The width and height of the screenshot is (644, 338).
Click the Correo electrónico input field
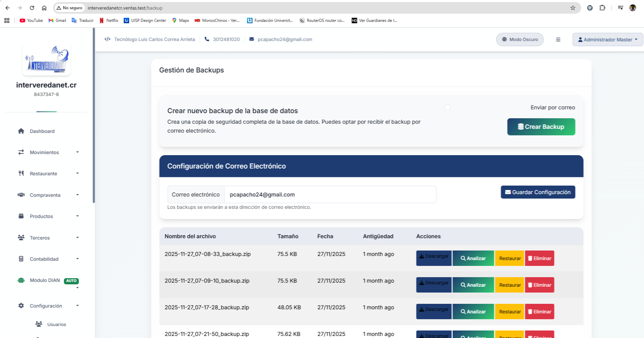[330, 194]
